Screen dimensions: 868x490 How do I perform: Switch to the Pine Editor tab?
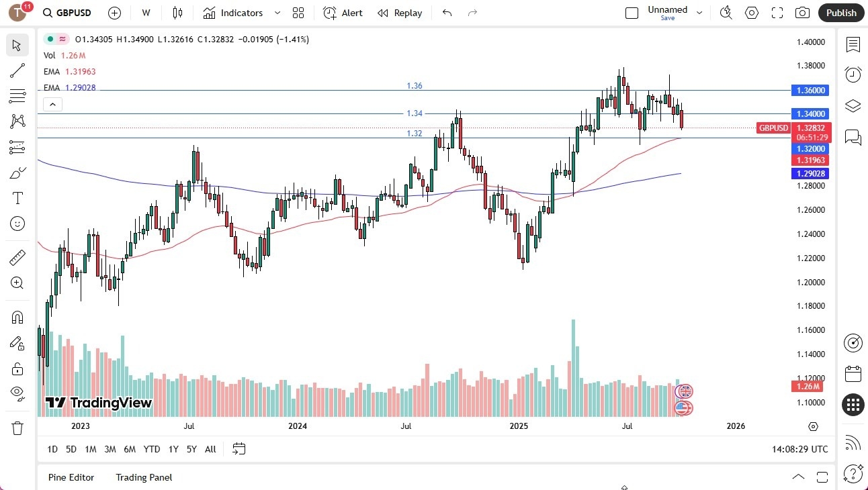tap(71, 477)
